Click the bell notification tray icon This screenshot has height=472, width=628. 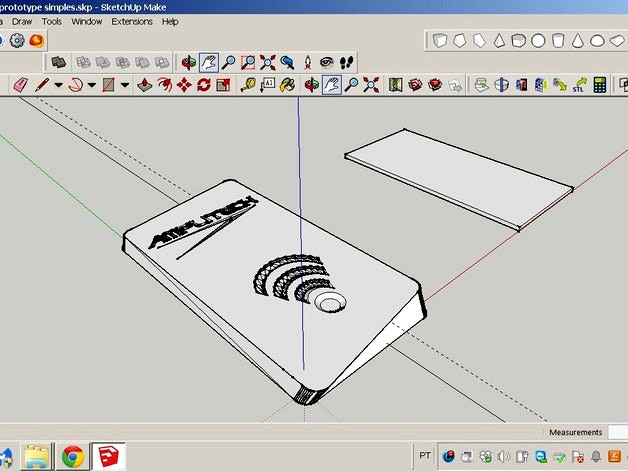point(596,456)
